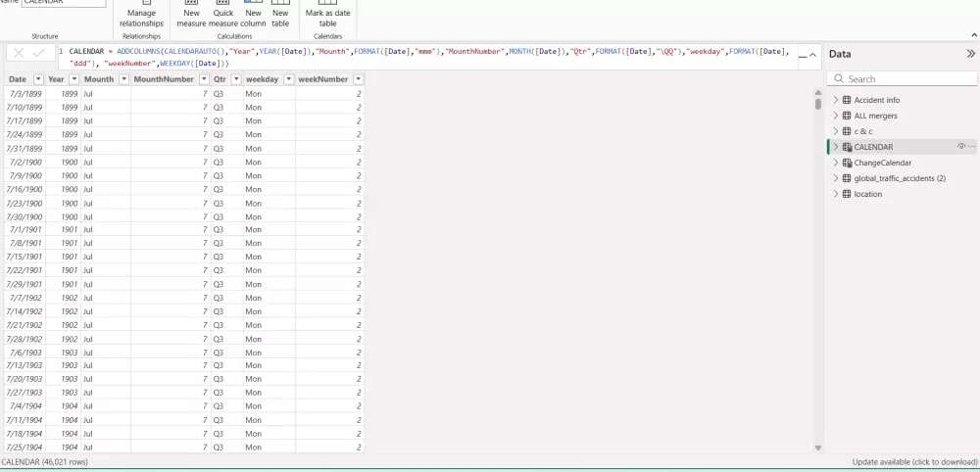Select global_traffic_accidents (2) table icon
Screen dimensions: 980x472
[x=847, y=178]
